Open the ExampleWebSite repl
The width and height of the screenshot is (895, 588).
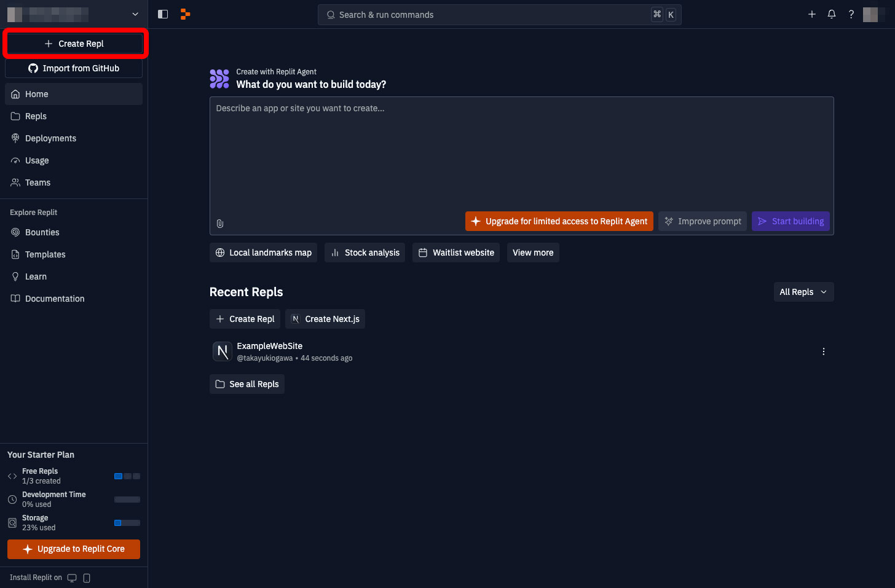269,346
